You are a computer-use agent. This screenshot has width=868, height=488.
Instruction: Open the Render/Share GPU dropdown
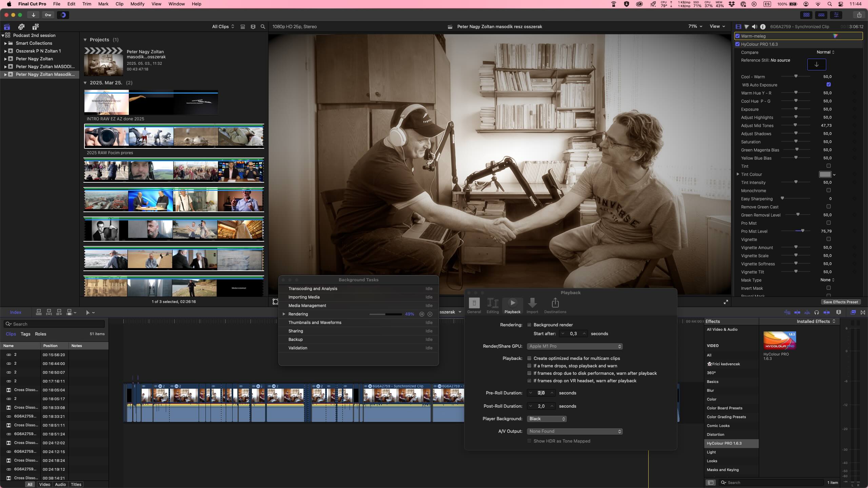(x=574, y=346)
